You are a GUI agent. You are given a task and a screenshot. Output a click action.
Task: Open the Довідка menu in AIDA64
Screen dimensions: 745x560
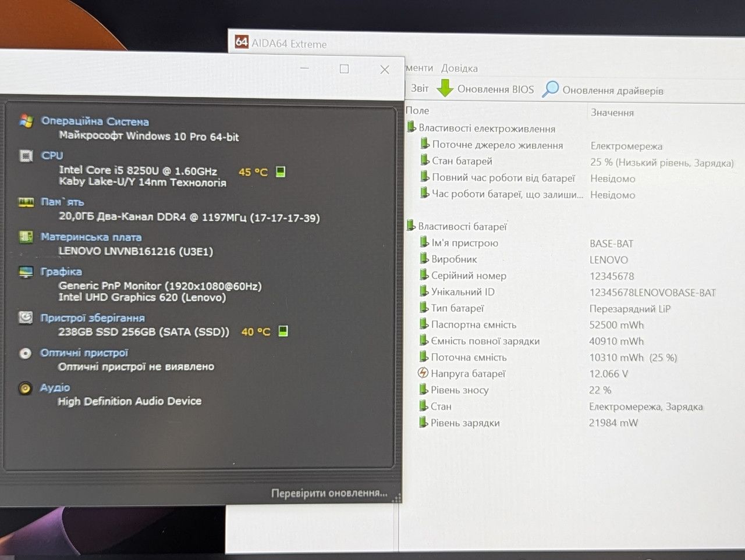click(x=459, y=68)
